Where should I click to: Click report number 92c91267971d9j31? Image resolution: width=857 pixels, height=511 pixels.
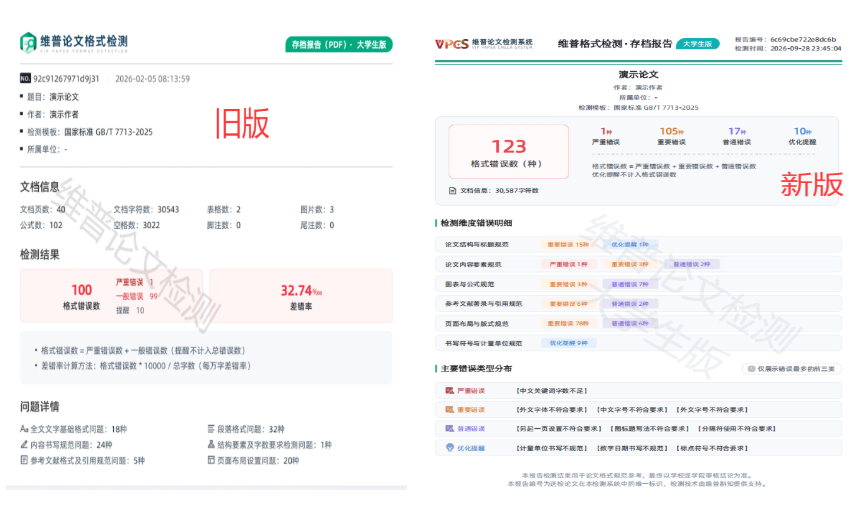(x=66, y=79)
